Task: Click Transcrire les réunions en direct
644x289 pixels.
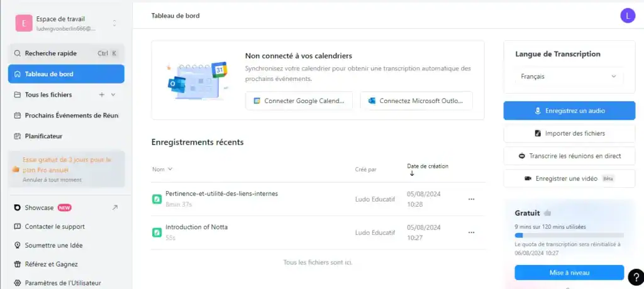Action: coord(569,156)
